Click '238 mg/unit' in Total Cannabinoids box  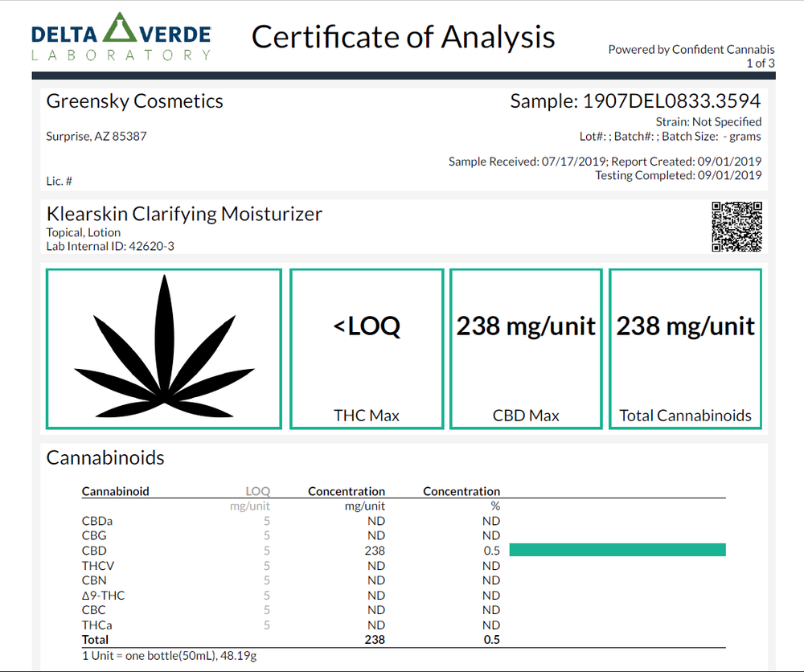click(686, 326)
